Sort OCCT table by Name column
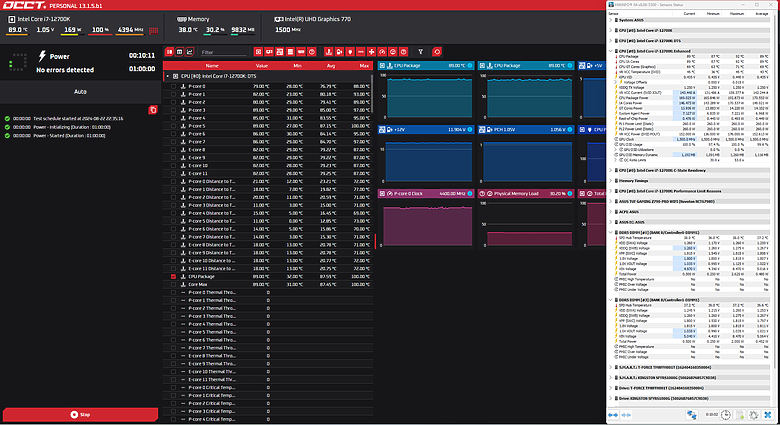 212,66
